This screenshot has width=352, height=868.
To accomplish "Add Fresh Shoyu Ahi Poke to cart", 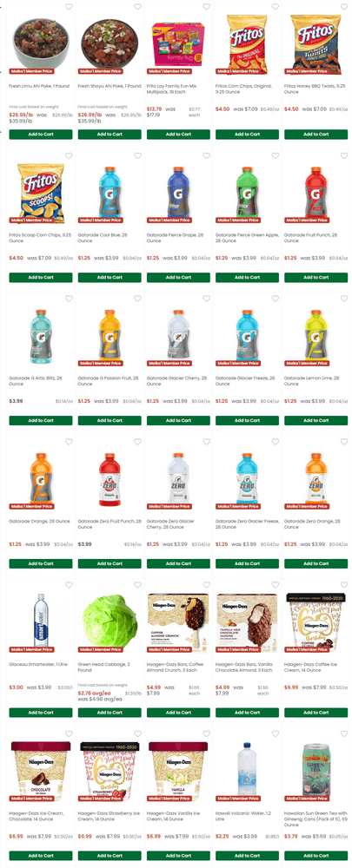I will pyautogui.click(x=110, y=135).
